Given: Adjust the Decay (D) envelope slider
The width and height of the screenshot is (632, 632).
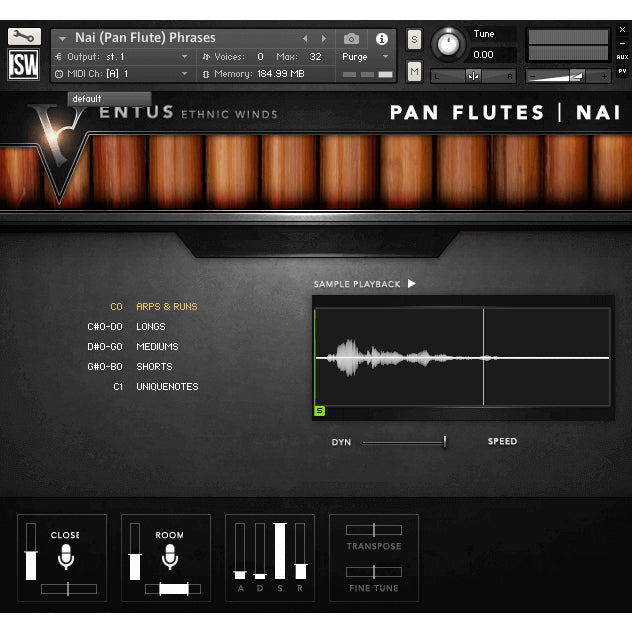Looking at the screenshot, I should point(260,551).
